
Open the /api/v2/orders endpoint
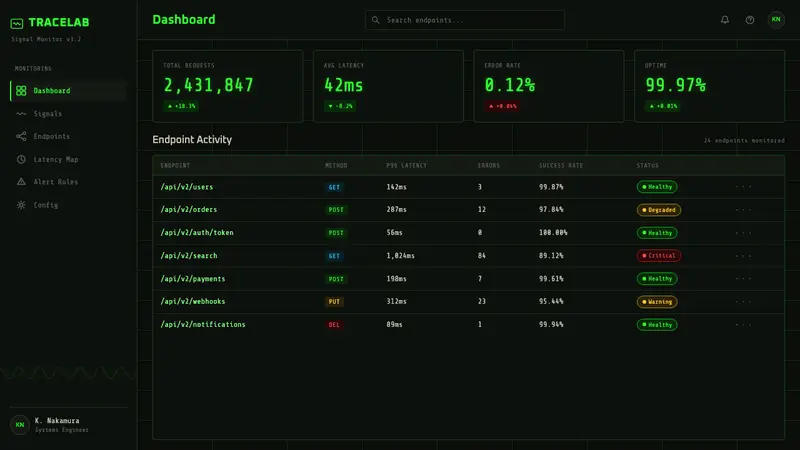(x=189, y=210)
